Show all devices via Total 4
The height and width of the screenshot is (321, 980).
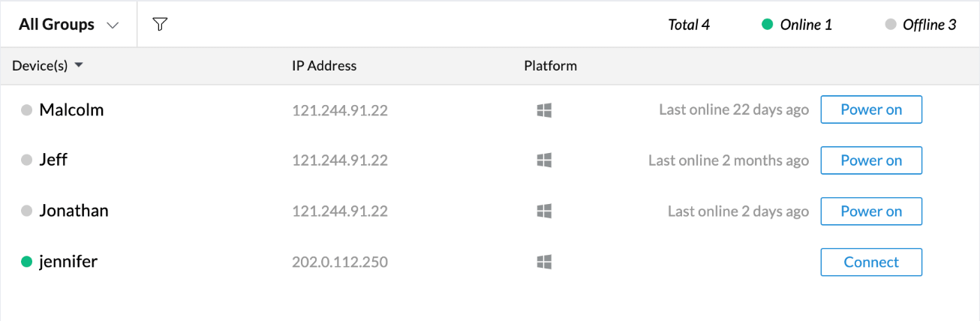coord(689,25)
